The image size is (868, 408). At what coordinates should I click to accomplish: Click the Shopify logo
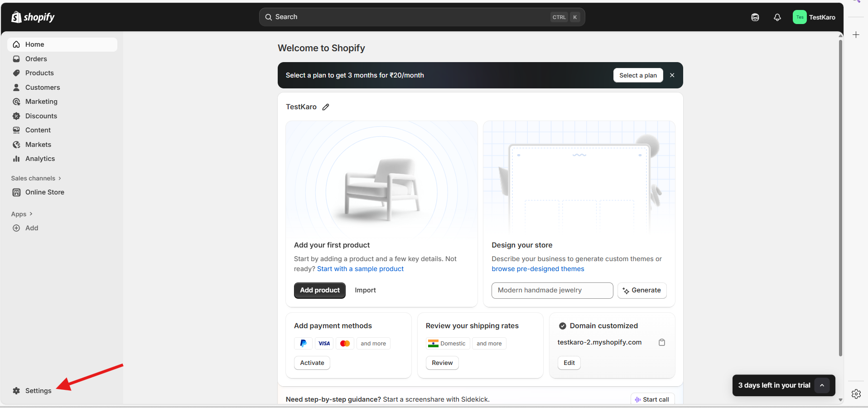pos(33,17)
